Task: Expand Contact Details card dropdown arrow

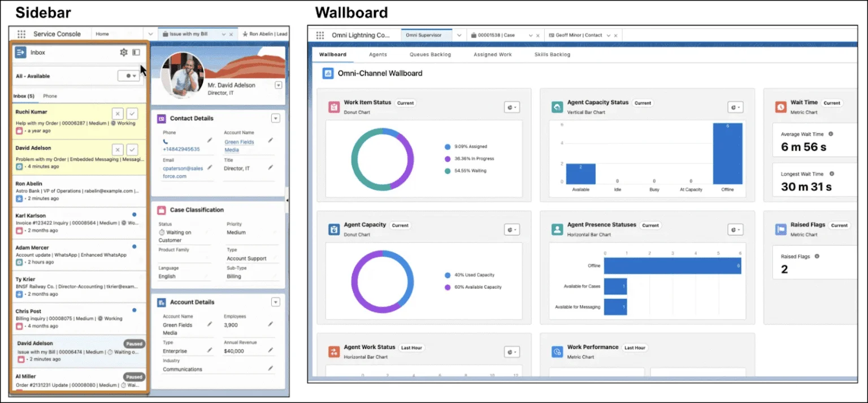Action: [275, 118]
